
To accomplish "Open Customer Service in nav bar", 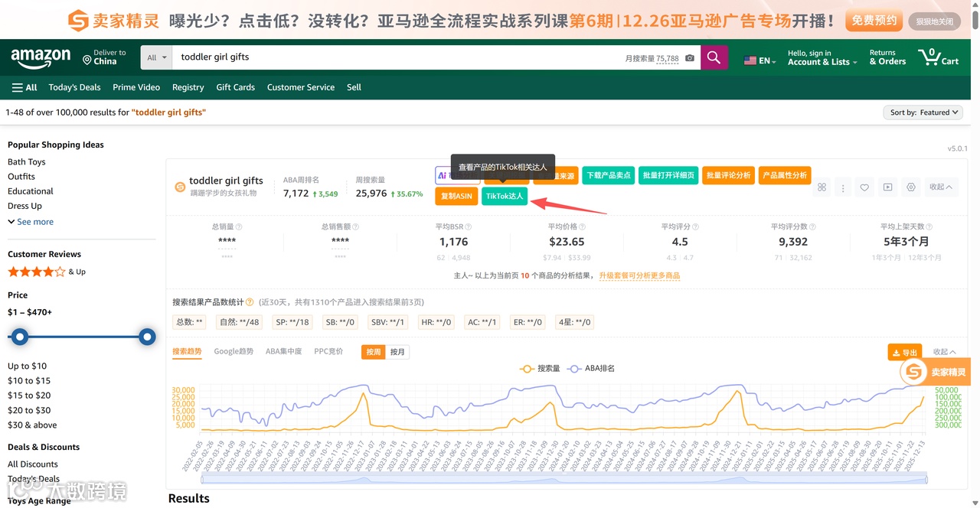I will coord(301,87).
